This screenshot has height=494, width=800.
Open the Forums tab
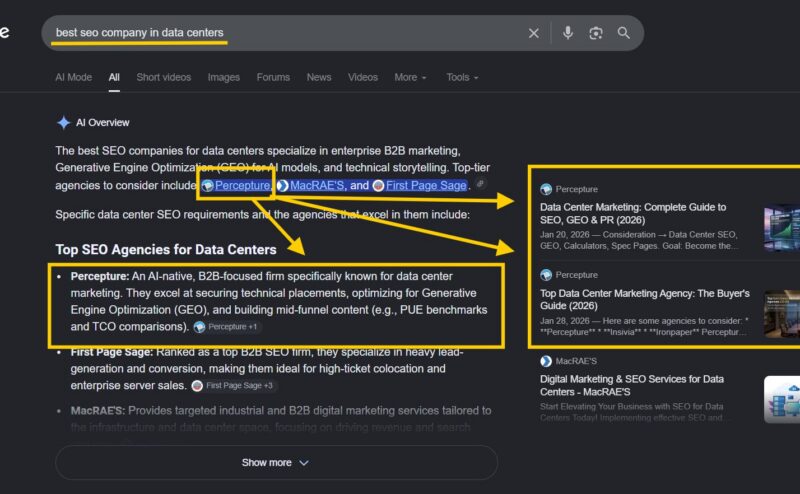273,77
